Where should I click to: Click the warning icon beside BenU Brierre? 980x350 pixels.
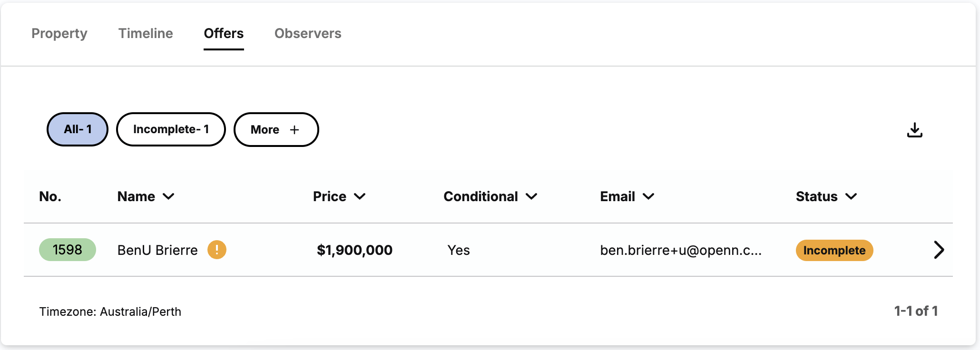217,250
